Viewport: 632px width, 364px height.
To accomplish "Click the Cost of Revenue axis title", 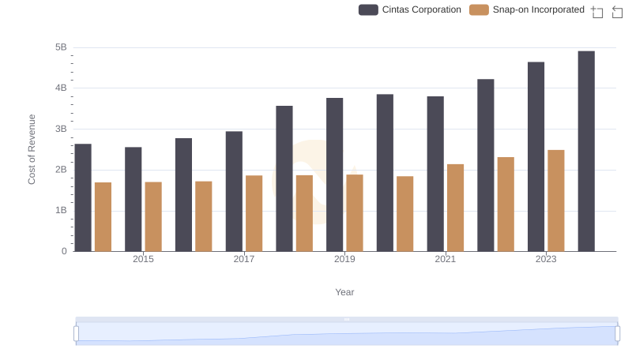I will [x=32, y=149].
